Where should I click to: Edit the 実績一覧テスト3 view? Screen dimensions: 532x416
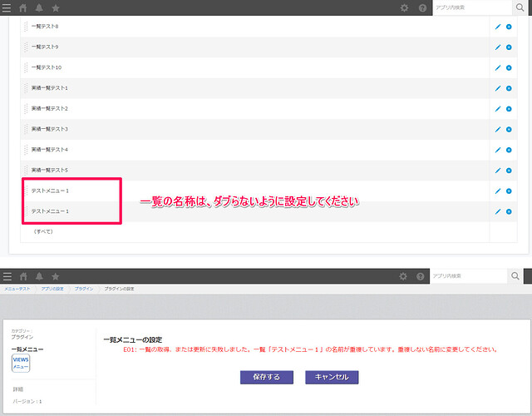tap(498, 129)
